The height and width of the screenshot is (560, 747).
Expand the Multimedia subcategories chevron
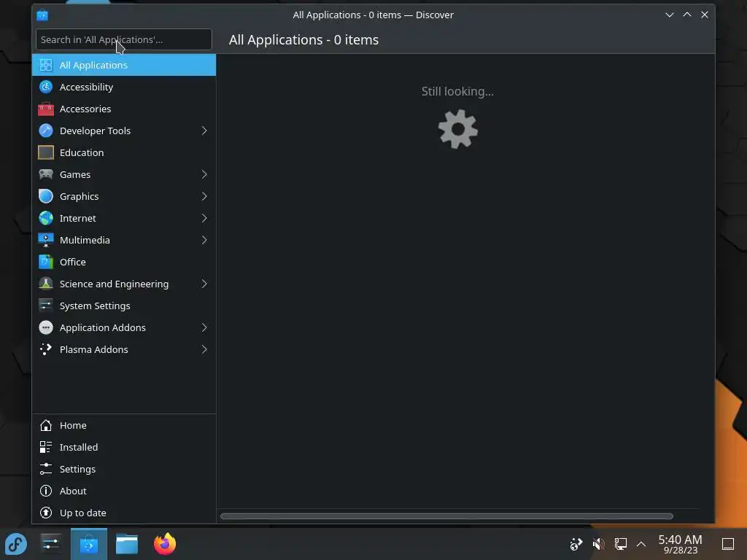coord(204,240)
